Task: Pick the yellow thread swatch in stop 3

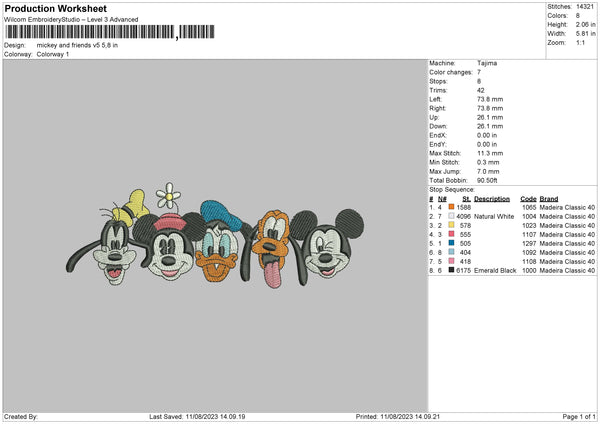Action: 452,224
